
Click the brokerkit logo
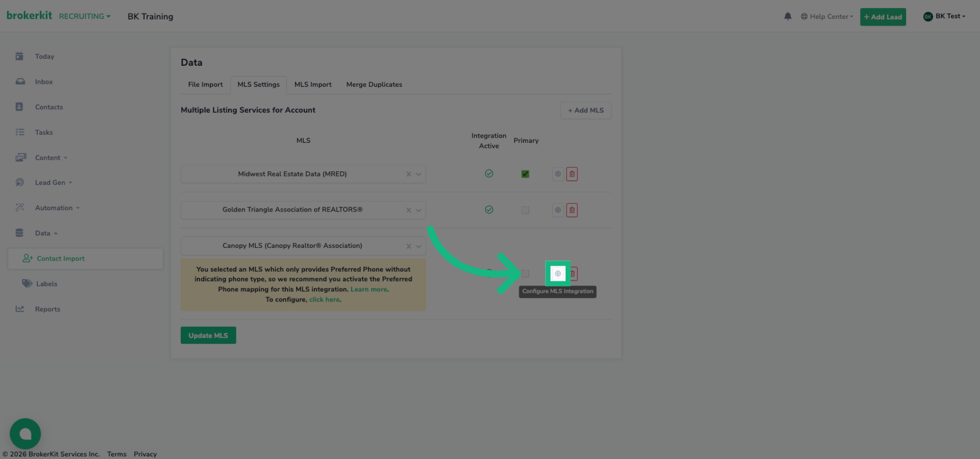(x=29, y=15)
